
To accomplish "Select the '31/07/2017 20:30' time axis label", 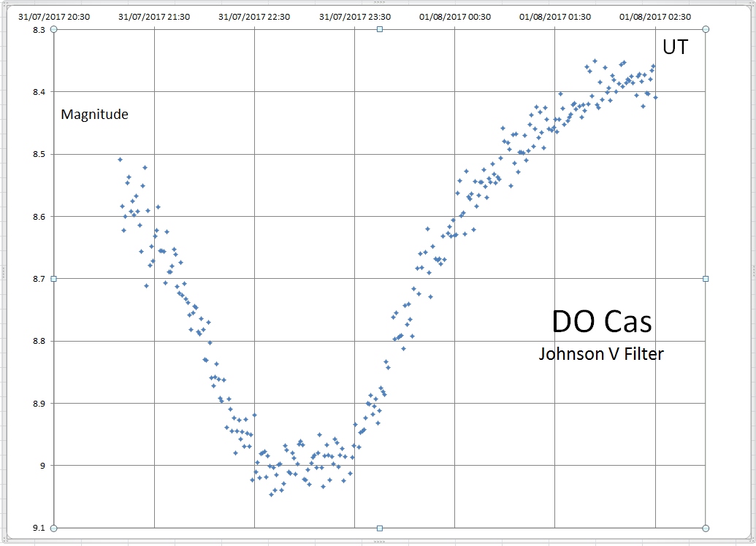I will [x=54, y=17].
